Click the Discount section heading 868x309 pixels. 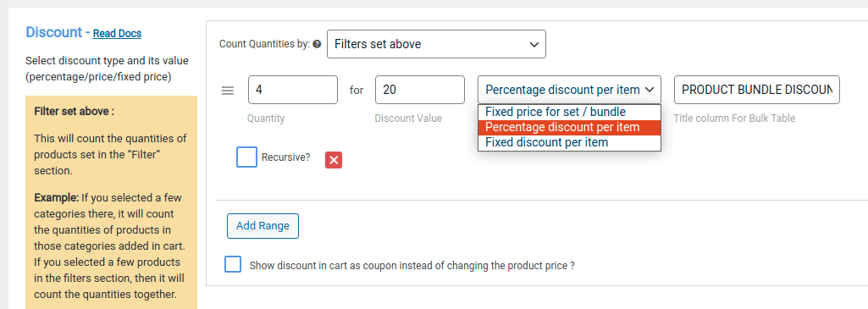click(x=53, y=32)
